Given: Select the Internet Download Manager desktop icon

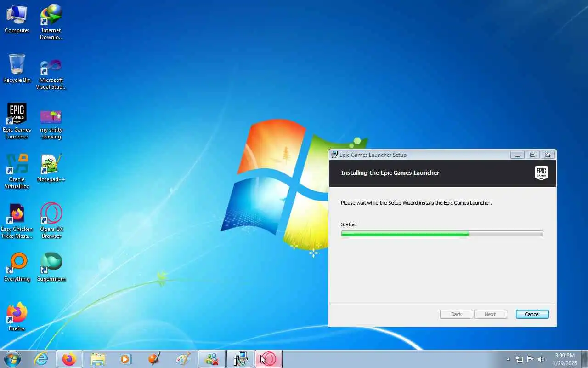Looking at the screenshot, I should tap(51, 22).
